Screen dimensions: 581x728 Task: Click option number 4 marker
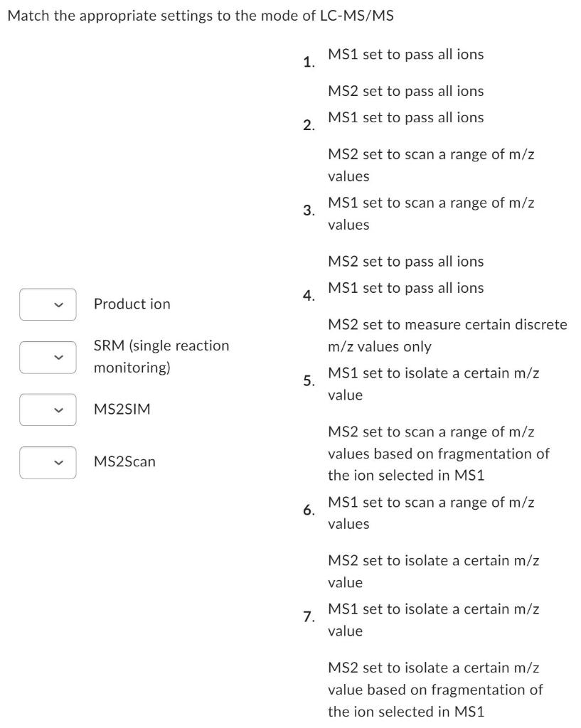309,295
